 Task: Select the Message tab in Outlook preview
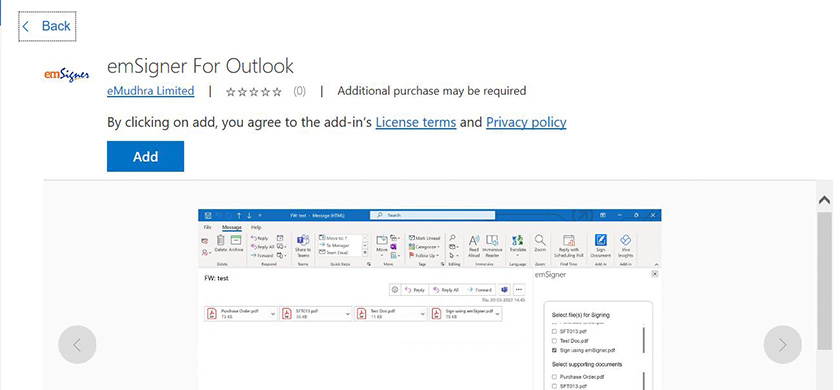coord(232,227)
